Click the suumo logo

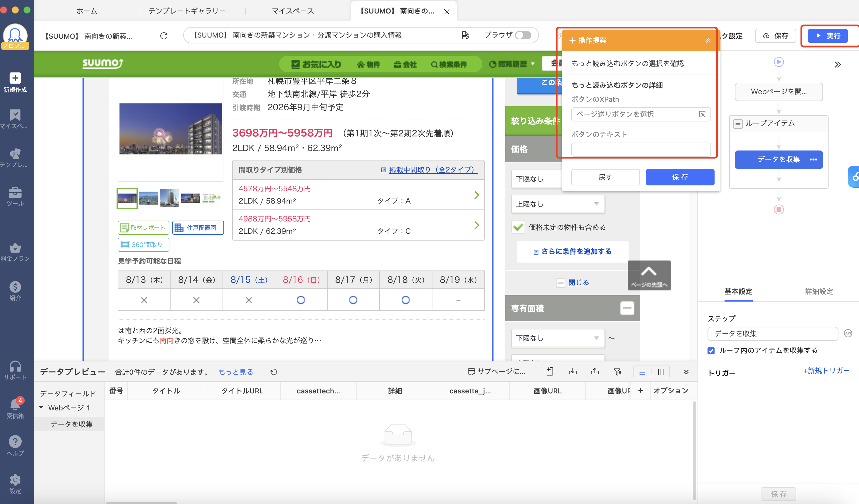pos(102,63)
